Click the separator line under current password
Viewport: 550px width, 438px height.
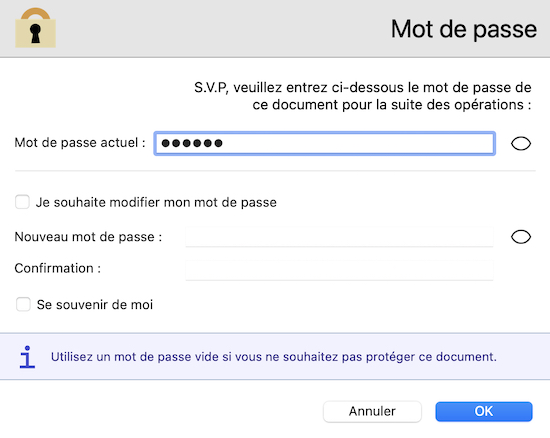click(275, 171)
